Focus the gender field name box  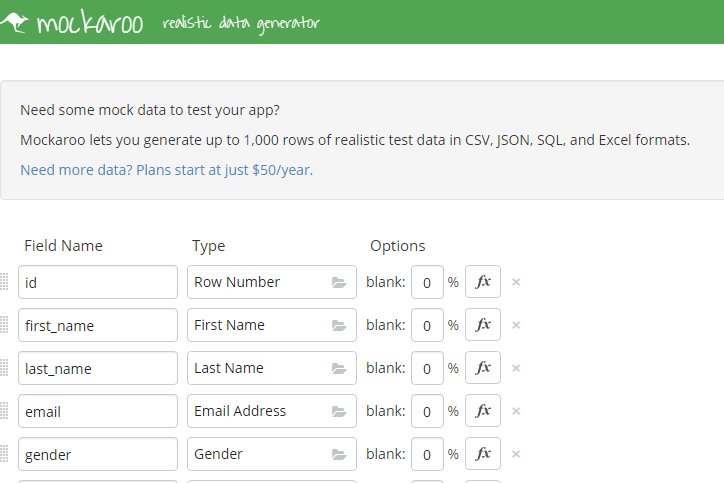[x=97, y=454]
